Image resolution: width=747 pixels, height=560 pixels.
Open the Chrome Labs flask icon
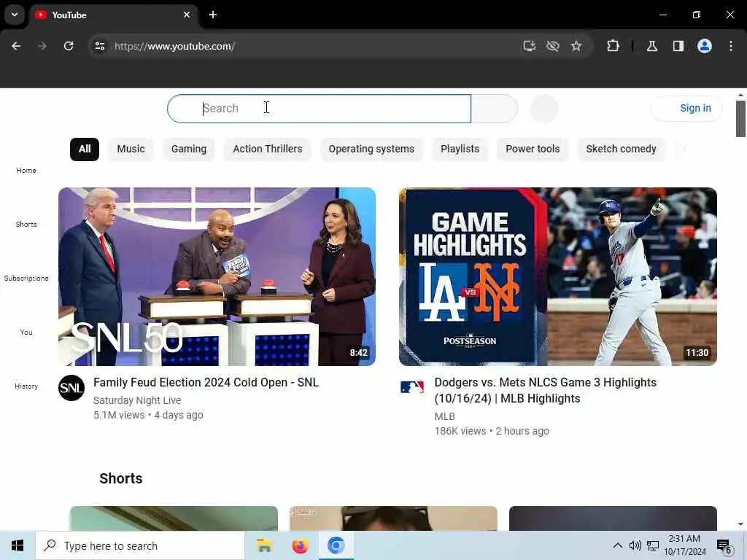coord(652,46)
